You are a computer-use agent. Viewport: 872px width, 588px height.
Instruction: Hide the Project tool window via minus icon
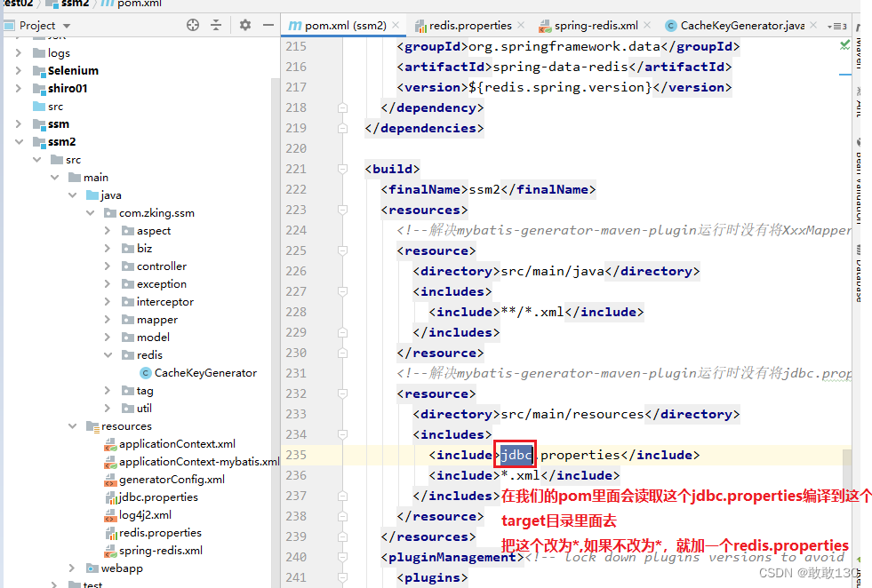pyautogui.click(x=269, y=25)
